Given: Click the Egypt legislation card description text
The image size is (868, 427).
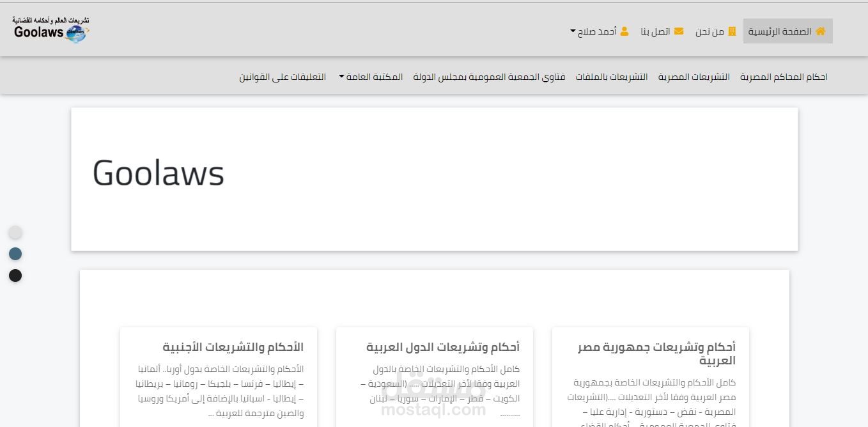Looking at the screenshot, I should point(652,401).
